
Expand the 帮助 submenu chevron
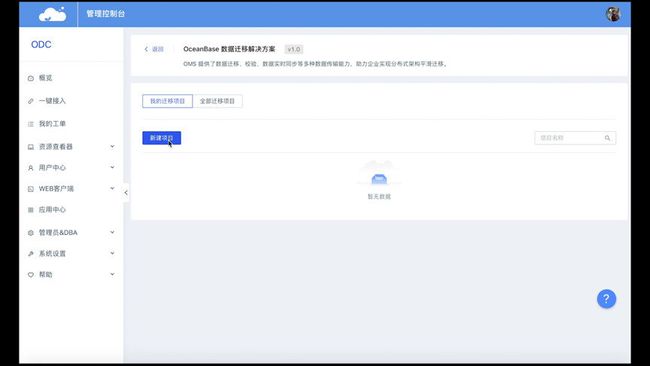click(x=112, y=274)
